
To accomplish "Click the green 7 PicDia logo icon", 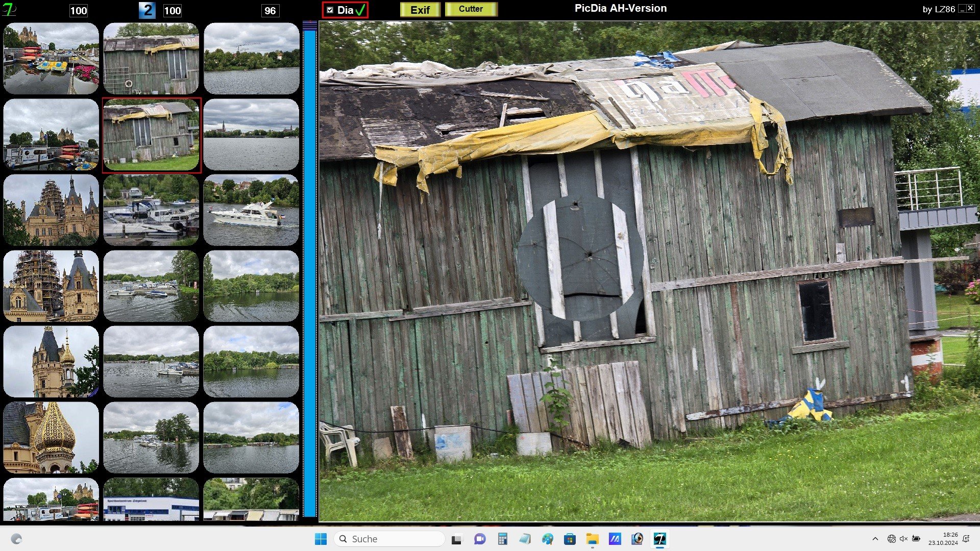I will tap(9, 10).
